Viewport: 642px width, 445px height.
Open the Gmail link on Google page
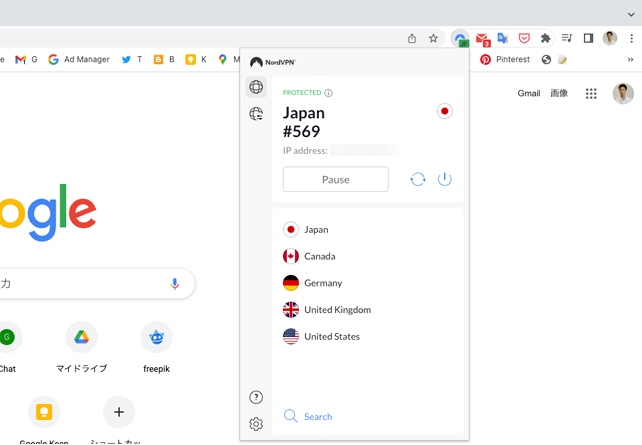click(529, 94)
